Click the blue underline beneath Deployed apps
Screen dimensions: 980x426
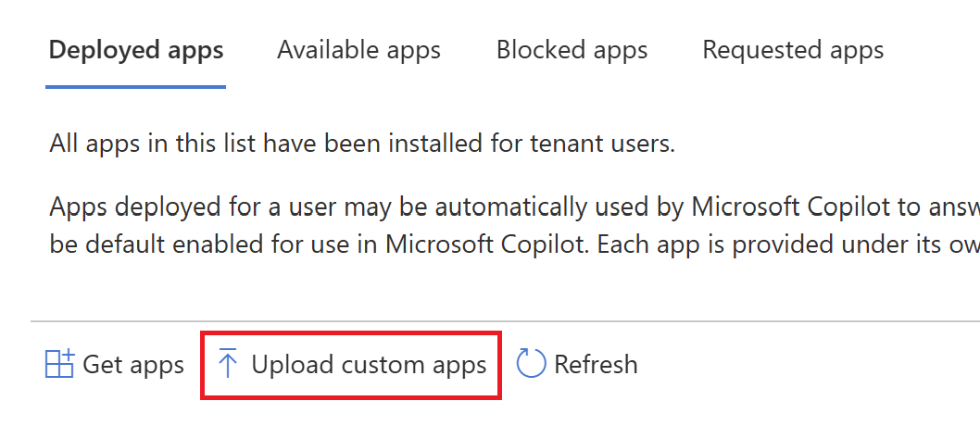[x=136, y=87]
